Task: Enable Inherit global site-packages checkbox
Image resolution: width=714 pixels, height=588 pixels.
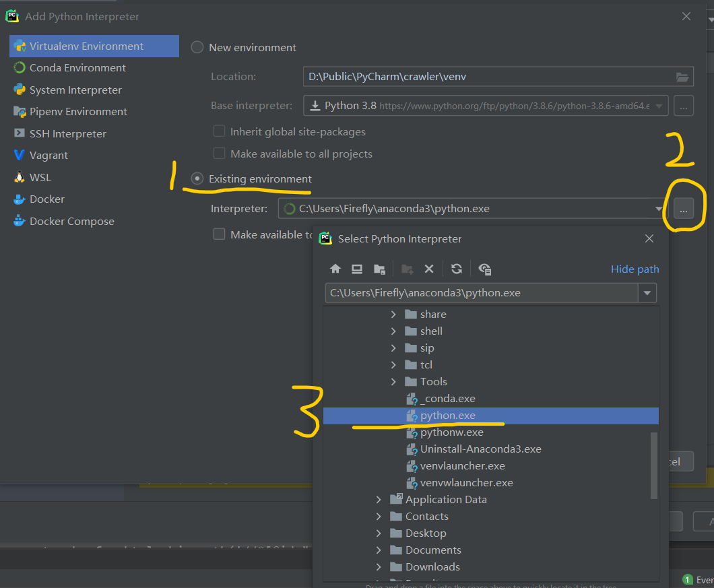Action: [219, 131]
